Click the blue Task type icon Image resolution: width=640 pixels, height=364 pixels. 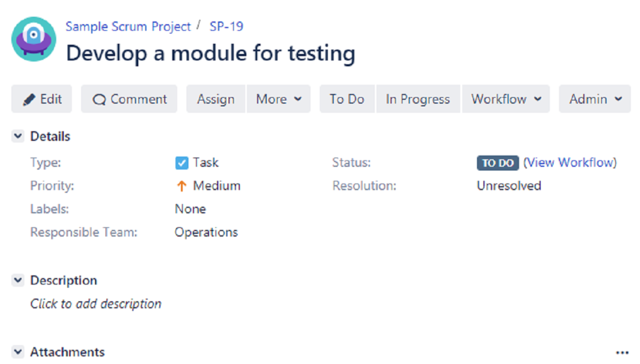(x=182, y=163)
